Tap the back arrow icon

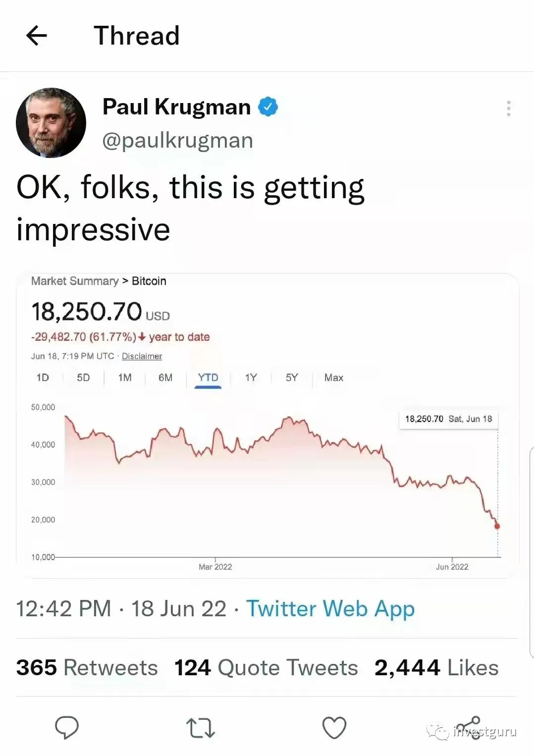[36, 36]
